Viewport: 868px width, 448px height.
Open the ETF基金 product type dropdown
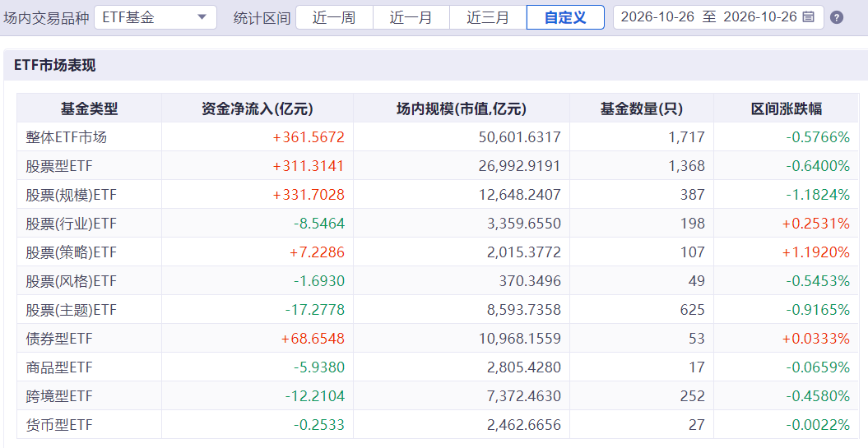point(155,17)
